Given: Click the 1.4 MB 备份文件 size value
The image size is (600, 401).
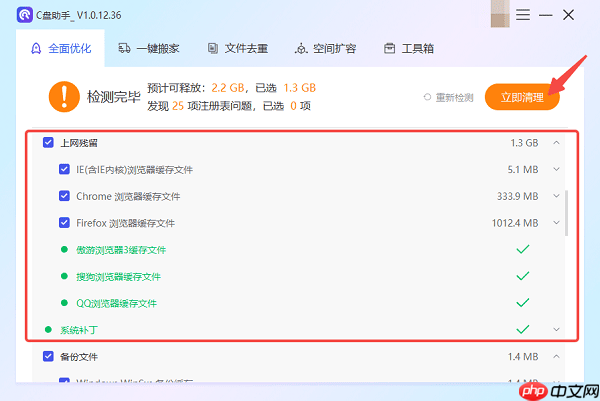Looking at the screenshot, I should 523,357.
